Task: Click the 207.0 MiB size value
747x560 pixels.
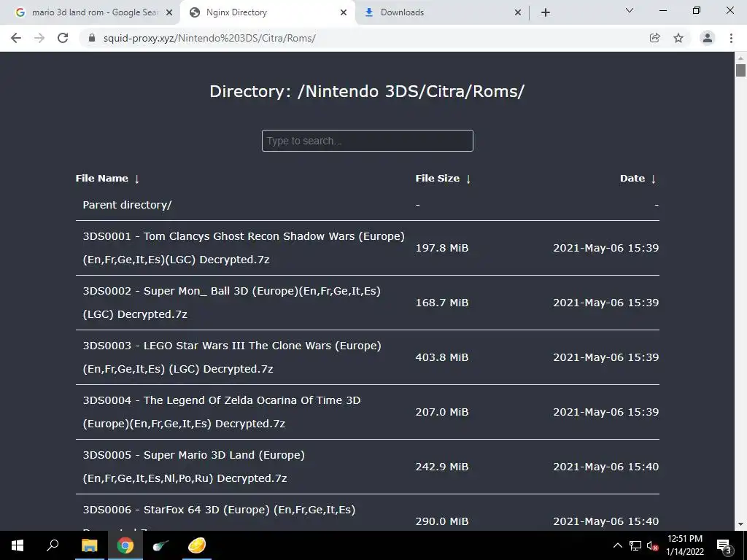Action: pyautogui.click(x=441, y=412)
